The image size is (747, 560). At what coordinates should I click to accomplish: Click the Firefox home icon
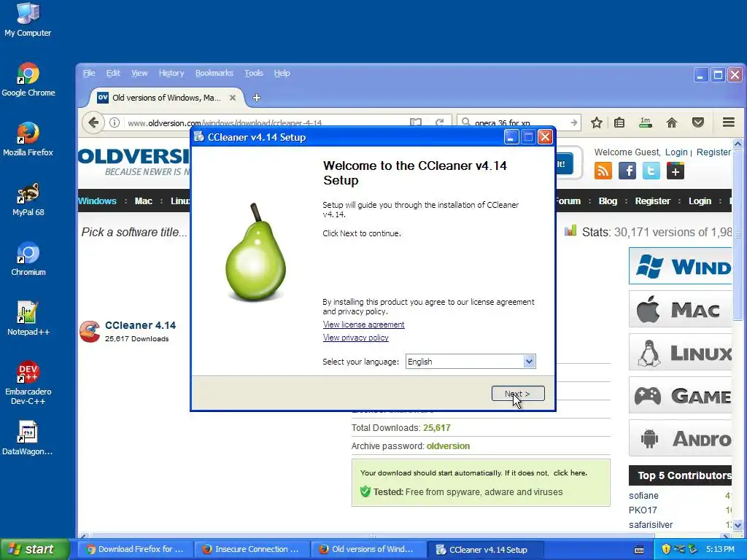point(672,122)
